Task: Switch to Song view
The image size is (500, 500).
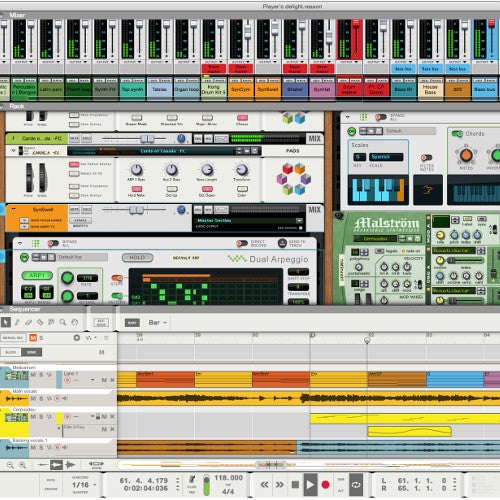Action: point(32,352)
